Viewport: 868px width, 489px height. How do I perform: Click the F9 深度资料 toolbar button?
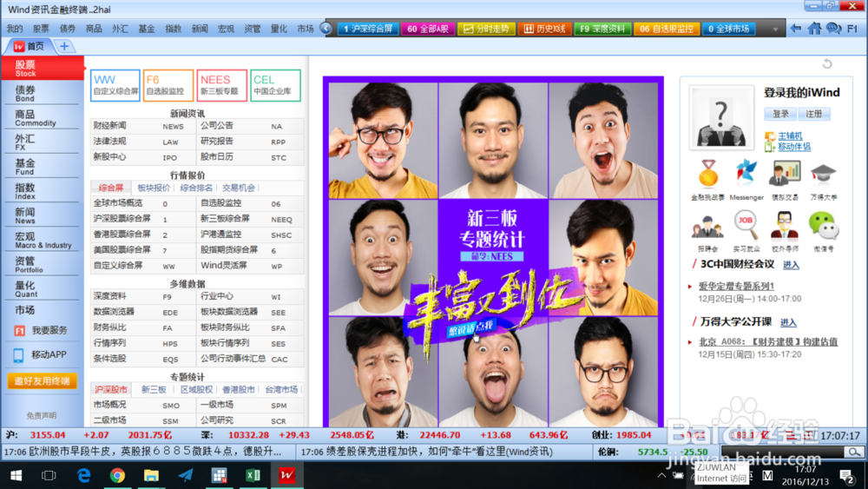click(x=602, y=29)
